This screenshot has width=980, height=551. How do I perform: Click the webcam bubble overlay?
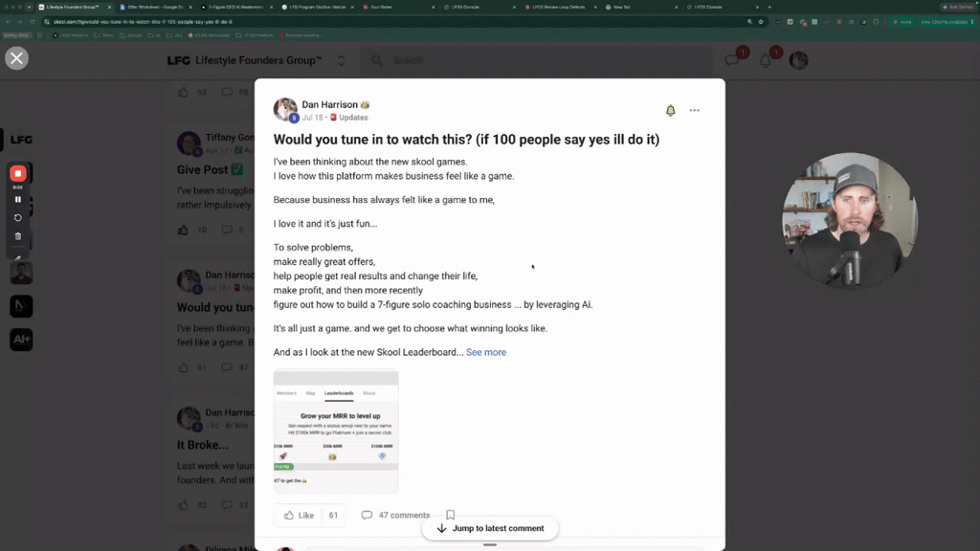click(850, 221)
